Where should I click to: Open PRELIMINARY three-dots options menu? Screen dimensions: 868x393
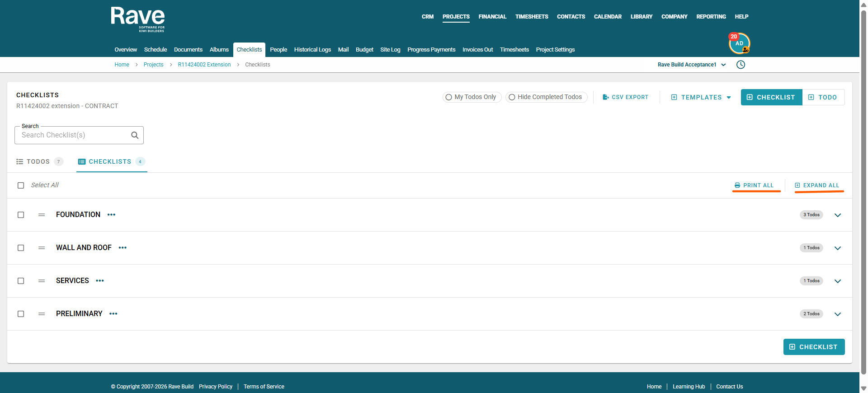point(113,314)
